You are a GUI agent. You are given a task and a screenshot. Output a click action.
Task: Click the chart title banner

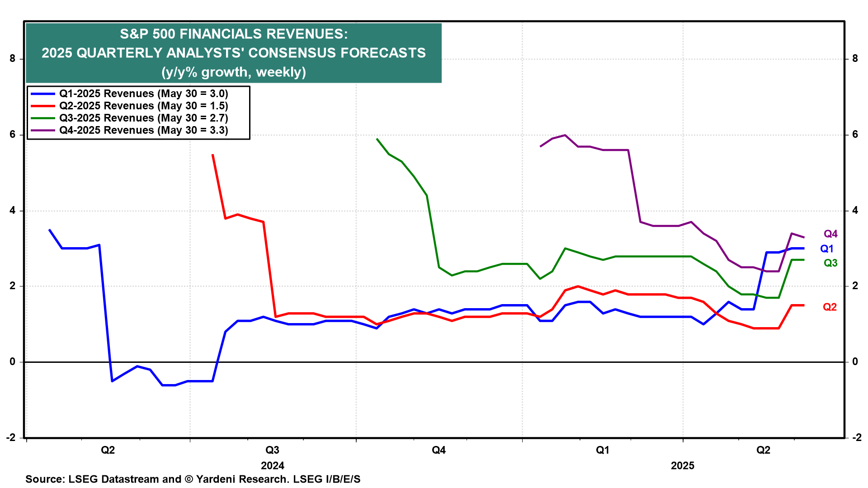pos(234,53)
